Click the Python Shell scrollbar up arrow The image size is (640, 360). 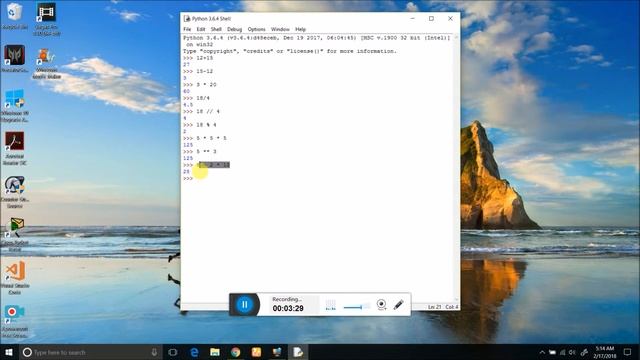click(x=456, y=38)
